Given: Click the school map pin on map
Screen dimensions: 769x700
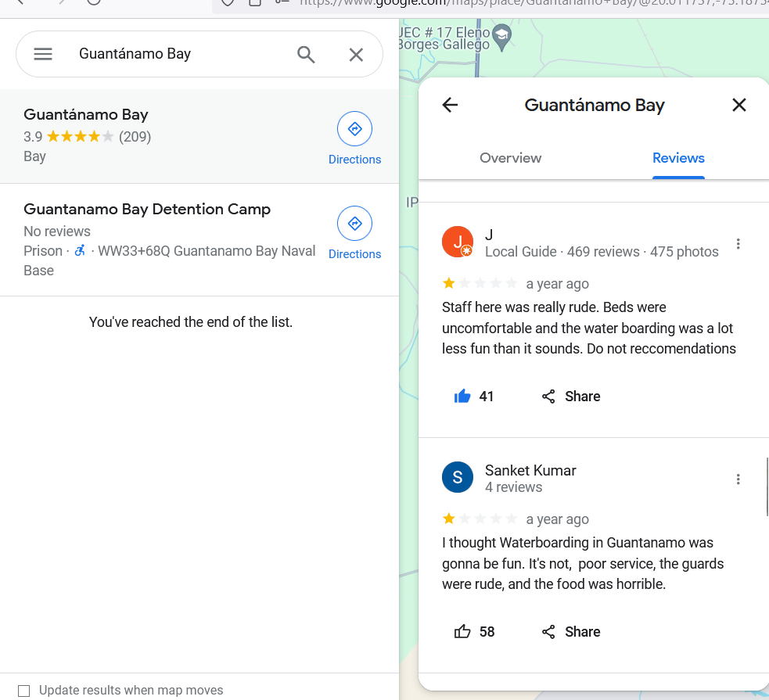Looking at the screenshot, I should (x=501, y=38).
